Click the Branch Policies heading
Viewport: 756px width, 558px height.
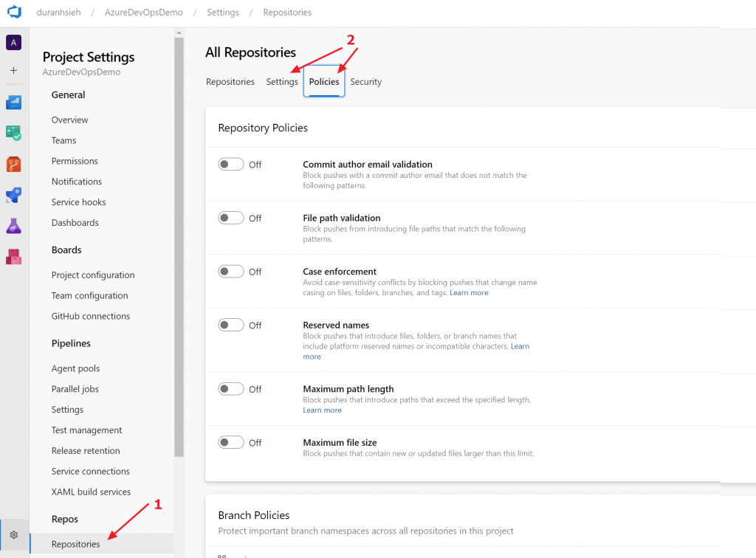point(254,515)
